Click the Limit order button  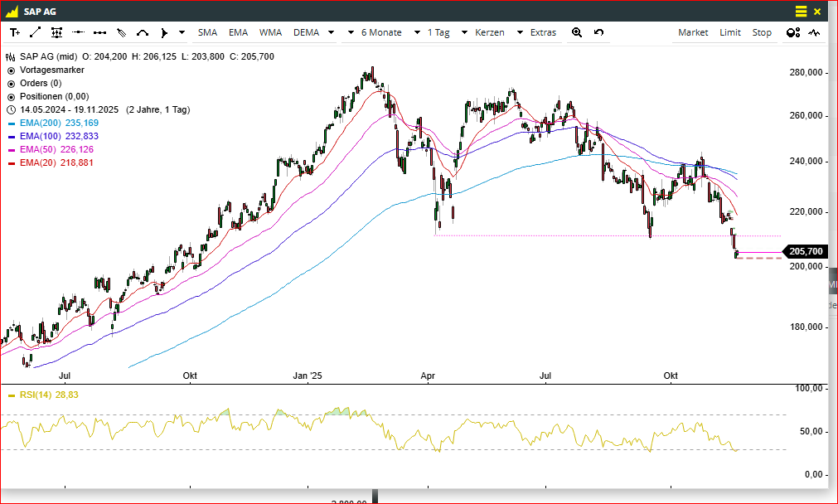click(x=730, y=32)
